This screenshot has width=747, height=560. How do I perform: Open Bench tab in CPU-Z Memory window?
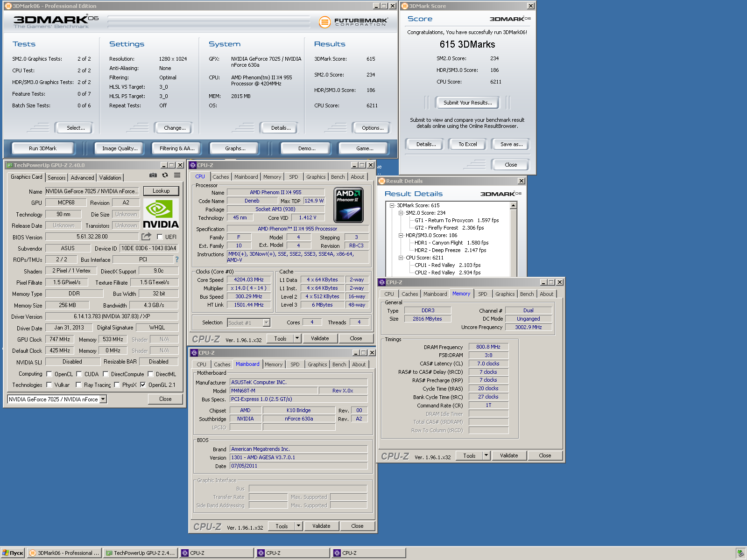527,294
